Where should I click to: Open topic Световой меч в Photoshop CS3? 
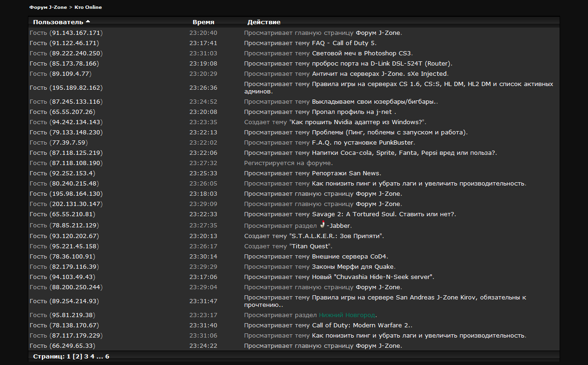(362, 53)
